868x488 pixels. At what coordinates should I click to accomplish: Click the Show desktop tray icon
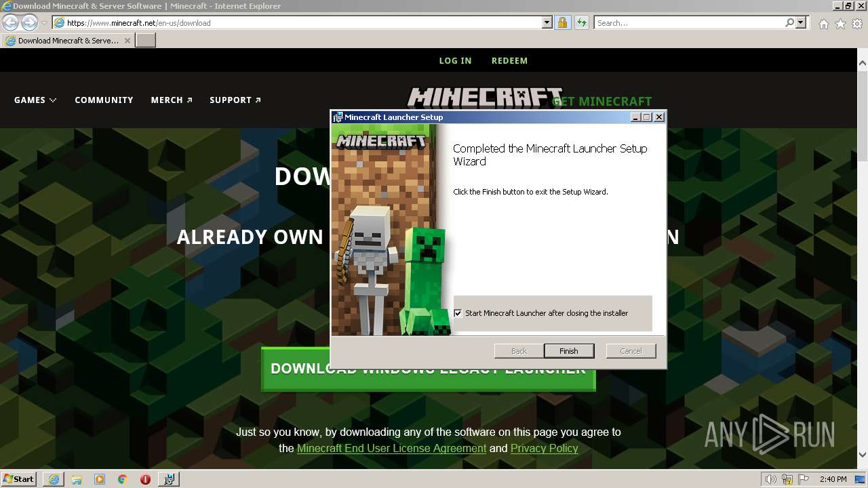[x=860, y=479]
